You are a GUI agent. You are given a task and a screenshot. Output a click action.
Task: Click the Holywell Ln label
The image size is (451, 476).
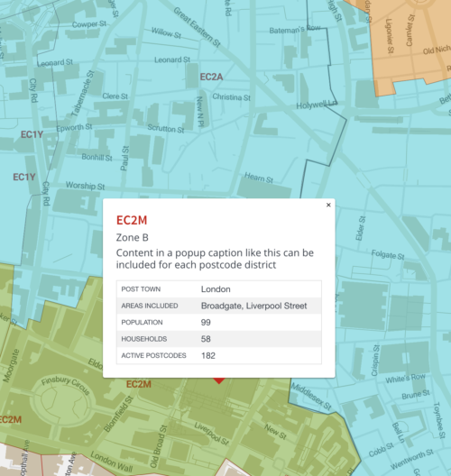(317, 105)
